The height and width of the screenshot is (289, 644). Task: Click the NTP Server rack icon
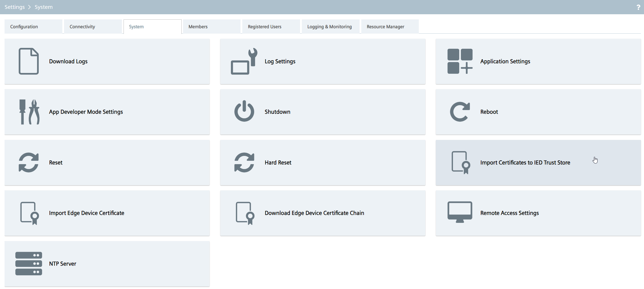tap(28, 264)
